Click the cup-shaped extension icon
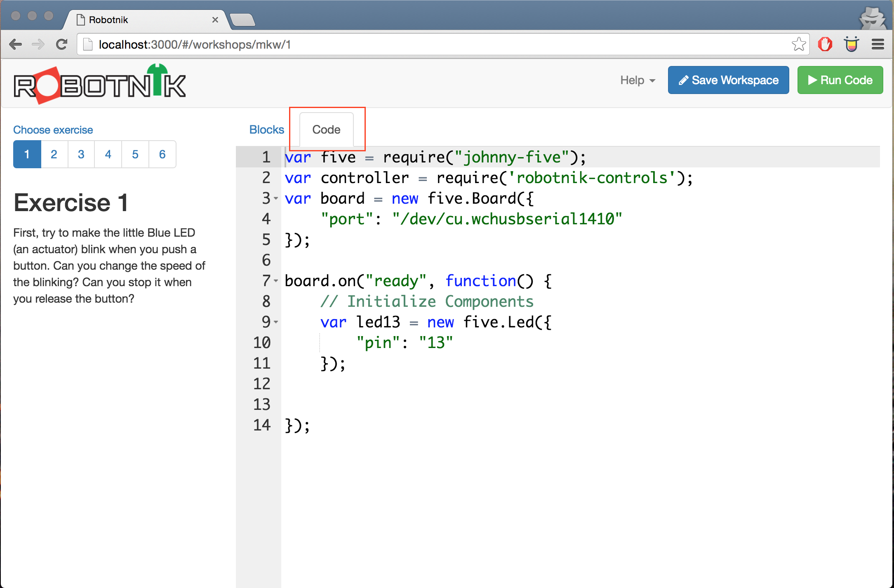894x588 pixels. [851, 44]
